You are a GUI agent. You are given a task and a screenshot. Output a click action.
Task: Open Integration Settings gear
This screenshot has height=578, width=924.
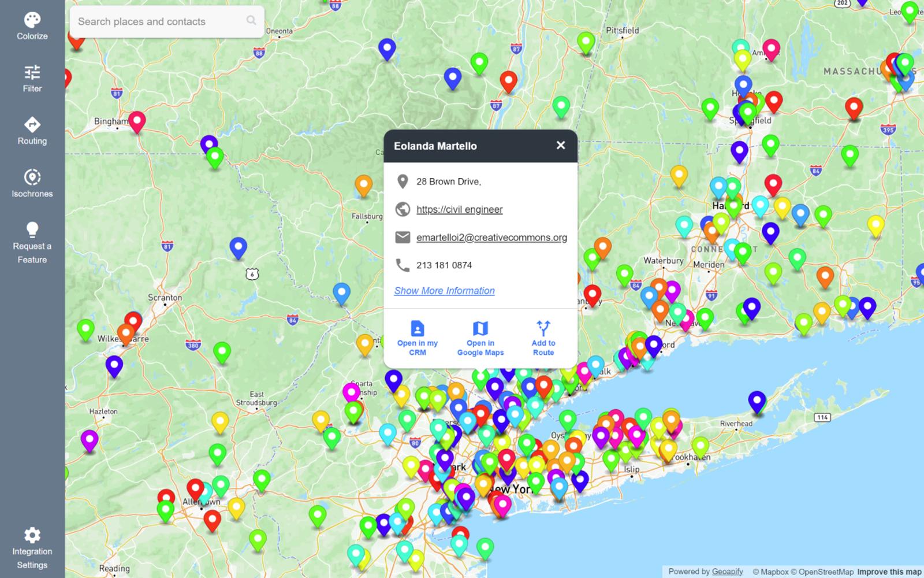click(32, 548)
